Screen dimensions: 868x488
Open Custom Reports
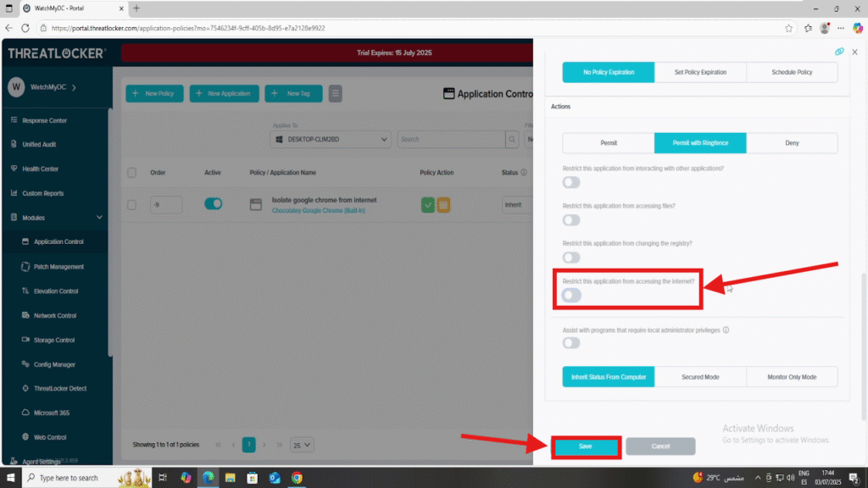coord(42,193)
